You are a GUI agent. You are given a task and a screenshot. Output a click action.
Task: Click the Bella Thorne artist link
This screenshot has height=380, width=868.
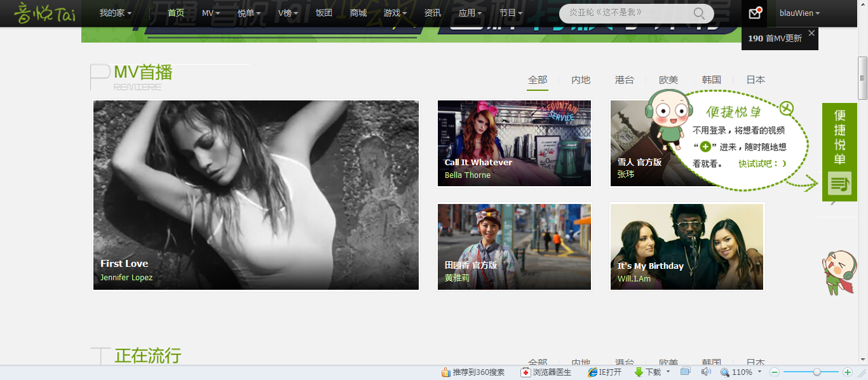click(468, 175)
